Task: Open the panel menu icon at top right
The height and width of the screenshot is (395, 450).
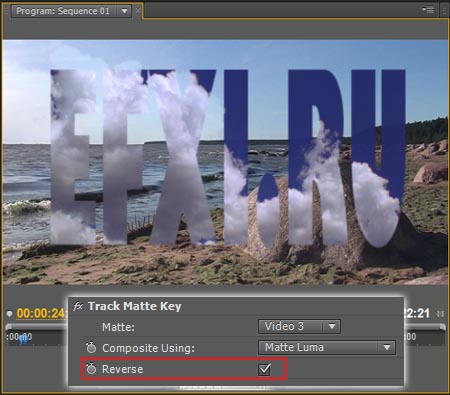Action: tap(428, 10)
